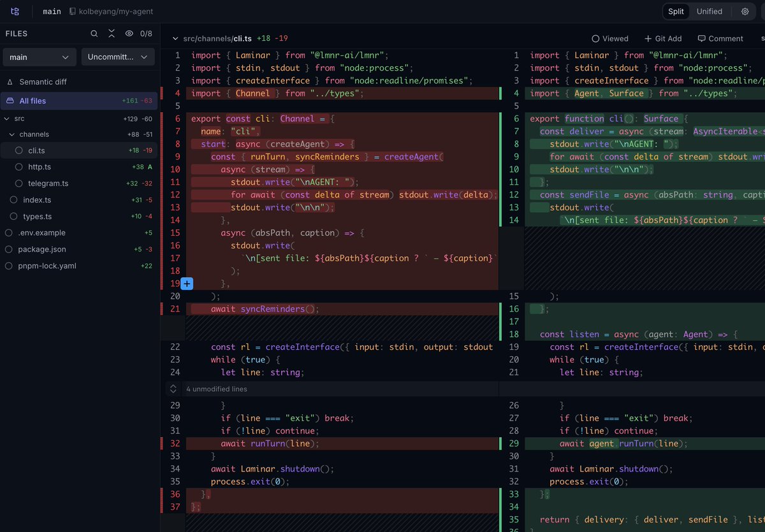Select All files in sidebar
Image resolution: width=765 pixels, height=532 pixels.
79,101
